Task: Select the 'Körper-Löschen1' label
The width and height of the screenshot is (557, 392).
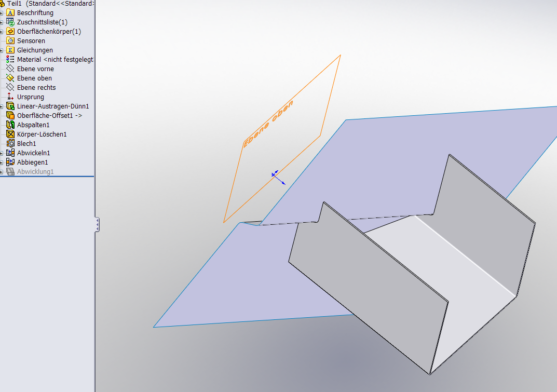Action: pyautogui.click(x=42, y=134)
